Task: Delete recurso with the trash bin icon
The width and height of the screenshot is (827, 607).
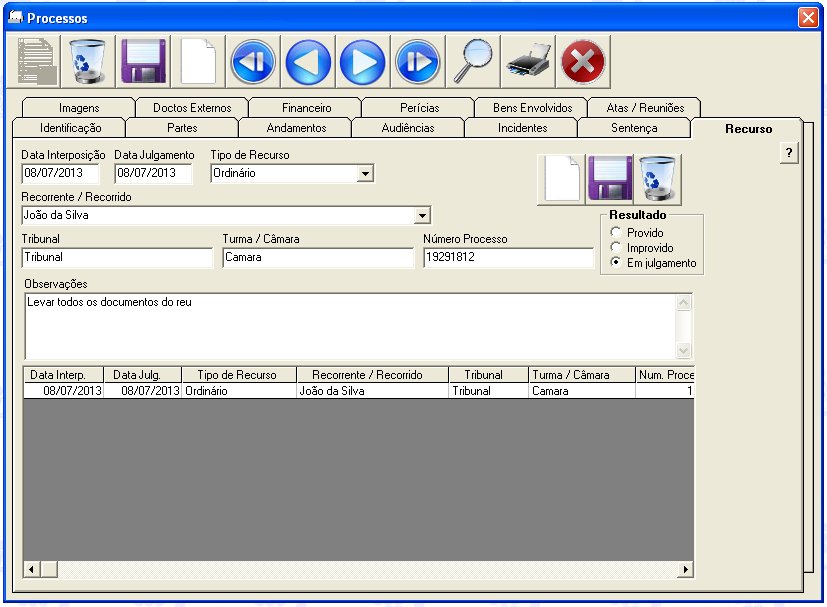Action: (x=658, y=179)
